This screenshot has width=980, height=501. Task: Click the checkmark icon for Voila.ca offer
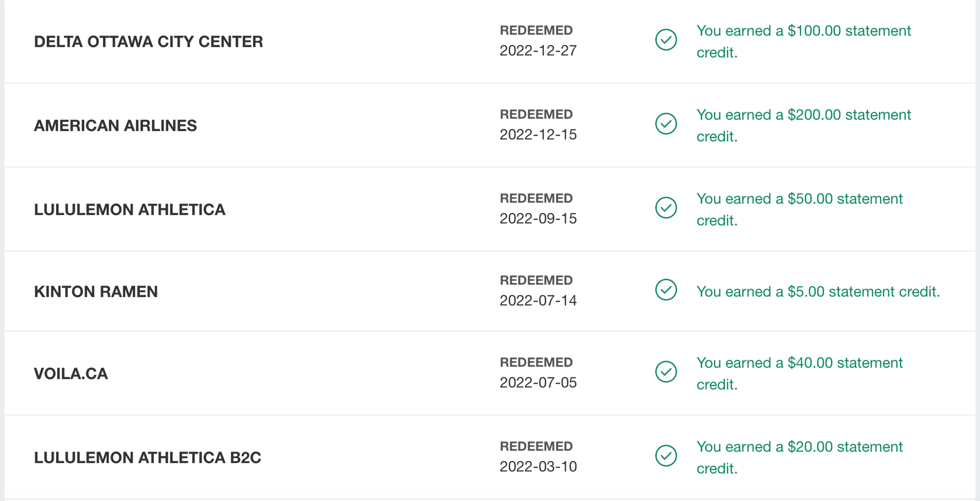tap(666, 371)
